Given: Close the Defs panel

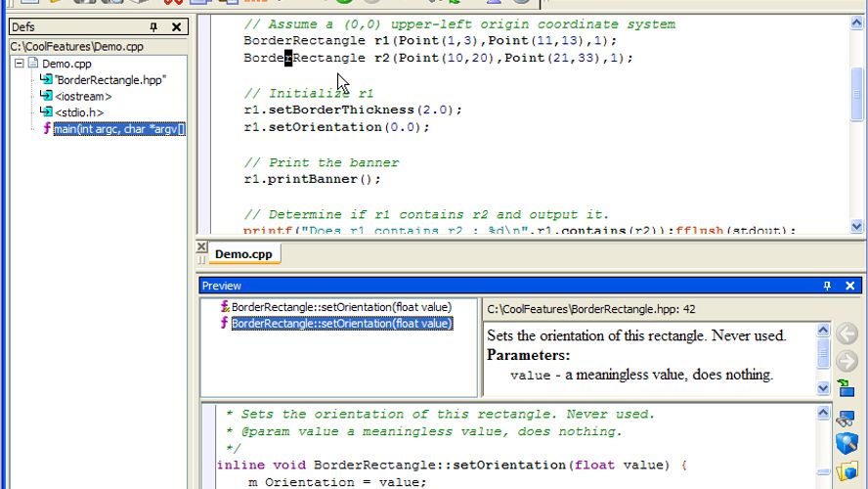Looking at the screenshot, I should click(177, 26).
